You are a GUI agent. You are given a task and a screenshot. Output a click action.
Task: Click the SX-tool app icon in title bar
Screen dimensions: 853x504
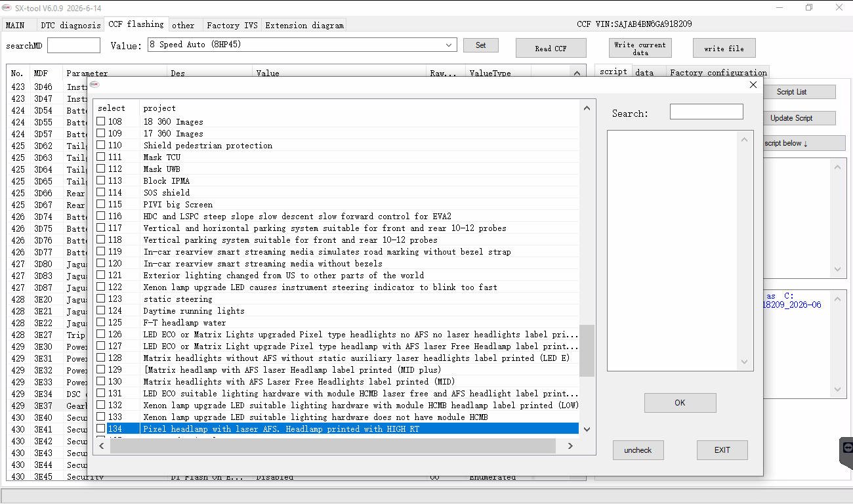click(x=7, y=7)
